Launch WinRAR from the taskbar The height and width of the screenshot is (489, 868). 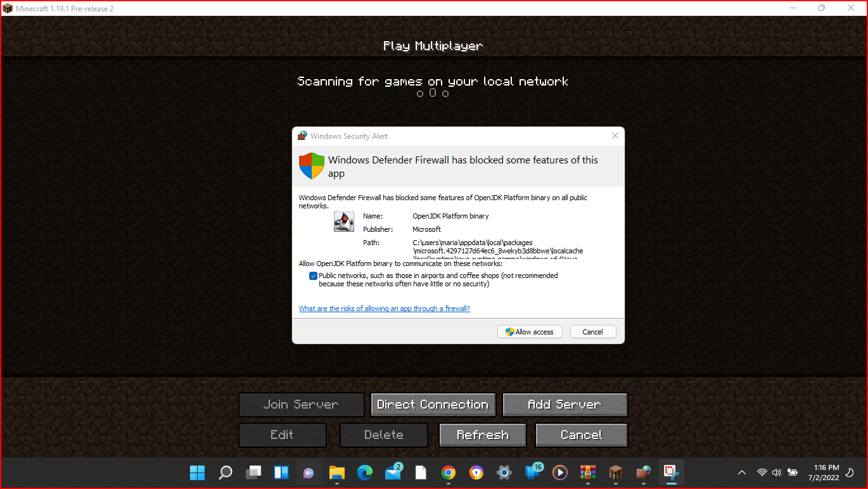[587, 473]
